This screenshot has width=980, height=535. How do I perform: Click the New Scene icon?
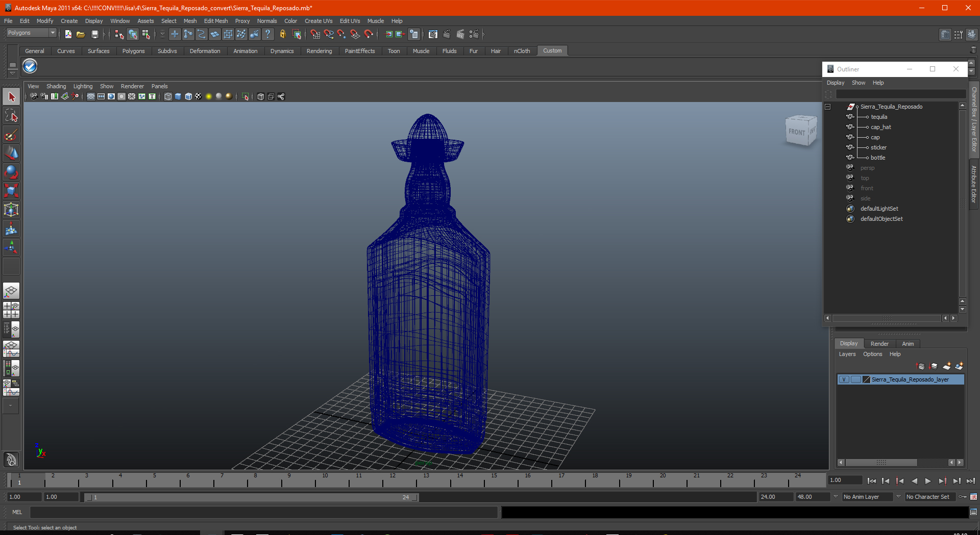tap(68, 34)
